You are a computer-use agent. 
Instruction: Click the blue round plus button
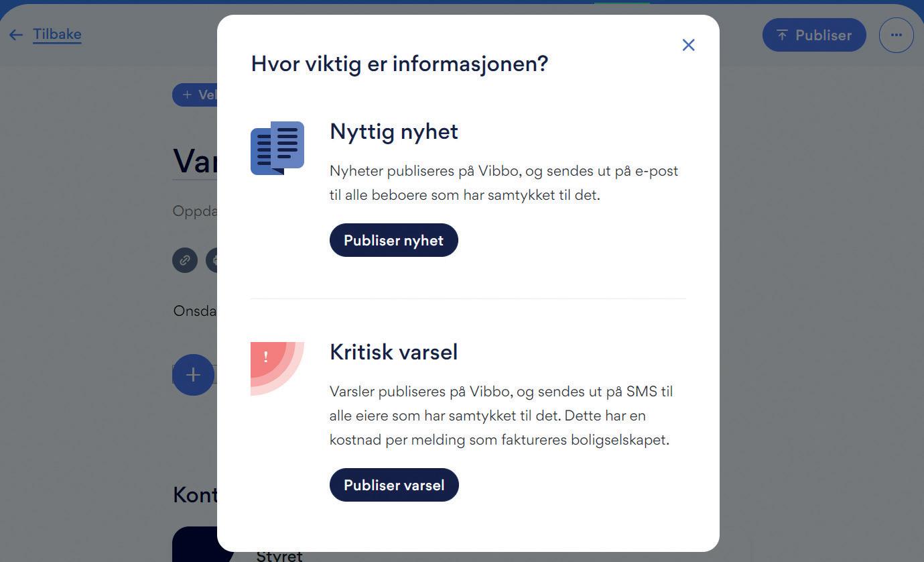click(193, 374)
